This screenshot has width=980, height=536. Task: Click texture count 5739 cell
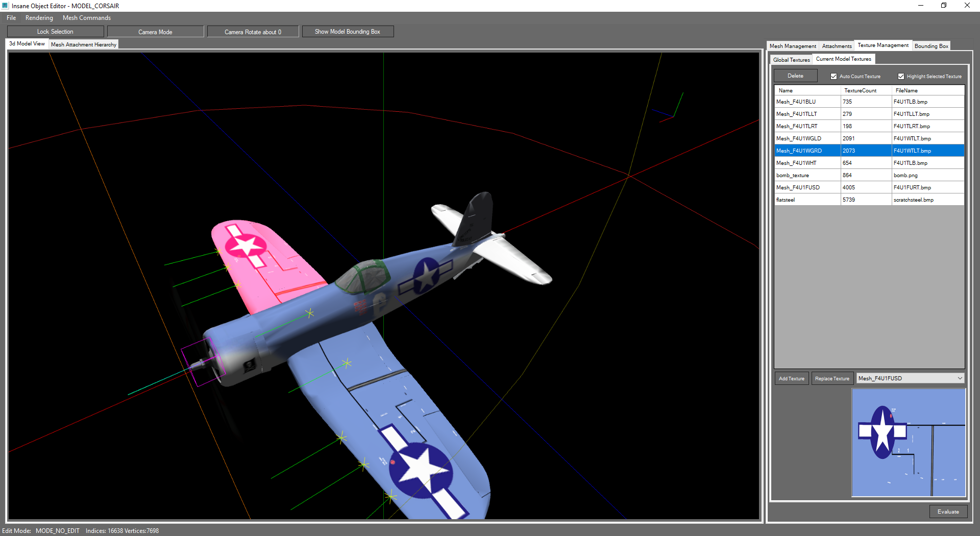click(866, 200)
